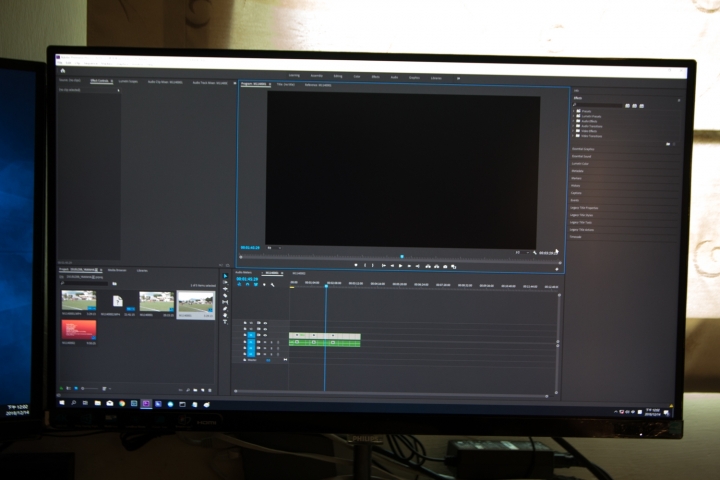Select the Pen tool
Viewport: 720px width, 480px height.
pos(225,309)
